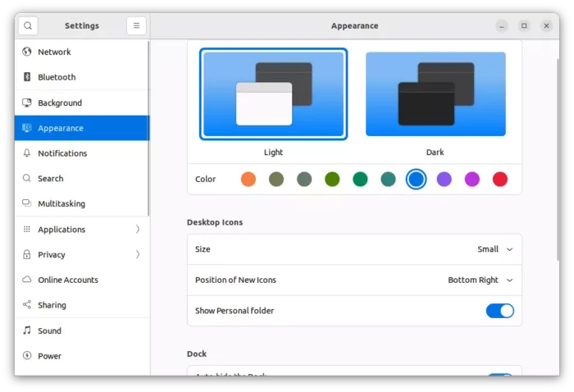The image size is (574, 392).
Task: Toggle Show Personal folder switch
Action: 499,311
